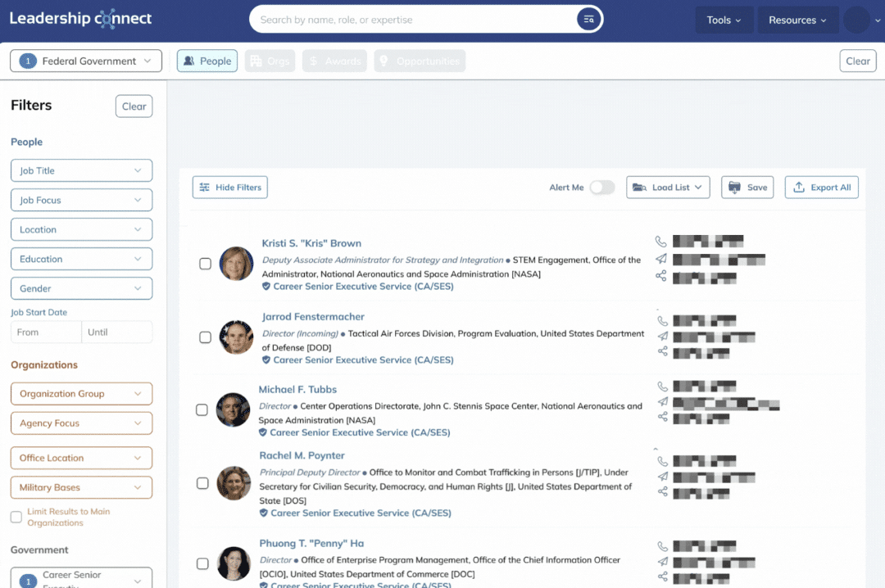Click the phone icon for Kristi S. Brown
The height and width of the screenshot is (588, 885).
661,242
